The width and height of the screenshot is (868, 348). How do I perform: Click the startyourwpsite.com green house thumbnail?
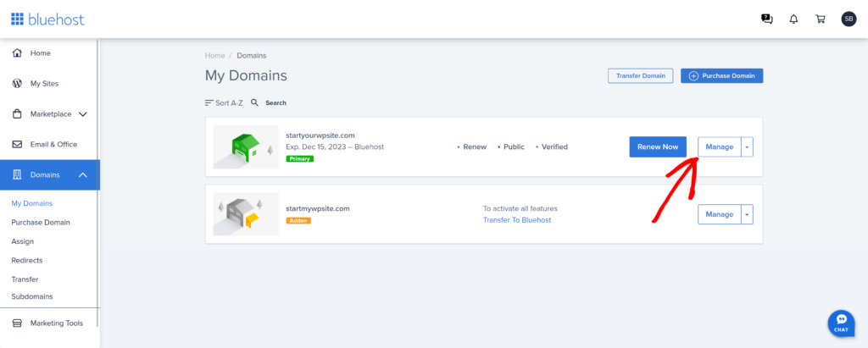coord(246,146)
